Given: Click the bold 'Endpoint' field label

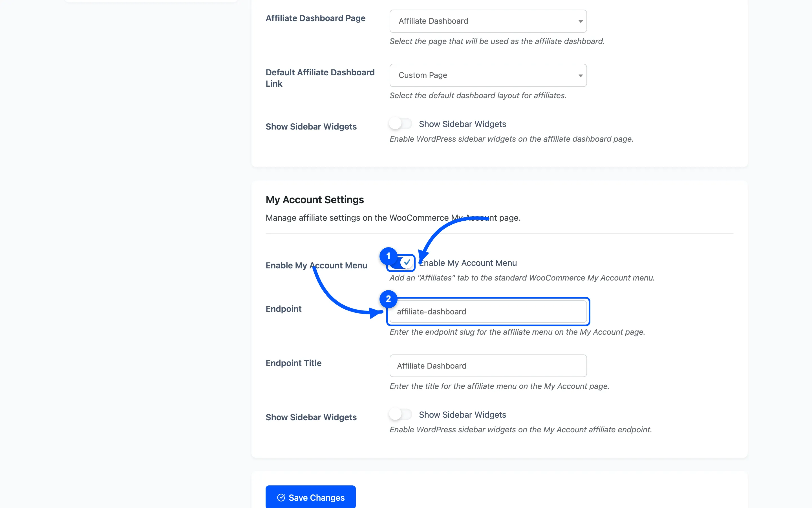Looking at the screenshot, I should (283, 309).
